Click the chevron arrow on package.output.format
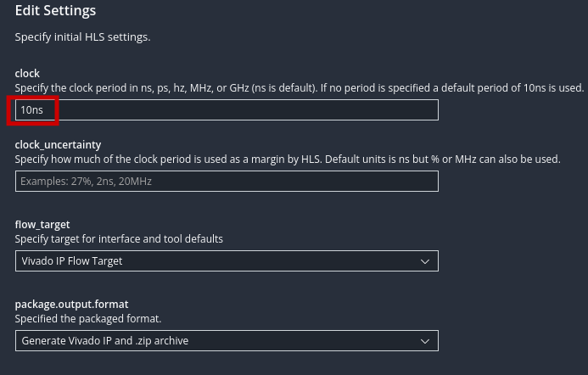The height and width of the screenshot is (375, 588). 426,341
